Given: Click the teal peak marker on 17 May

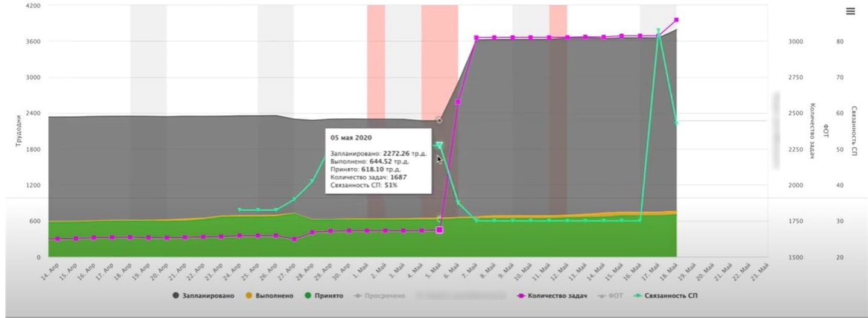Looking at the screenshot, I should click(658, 30).
